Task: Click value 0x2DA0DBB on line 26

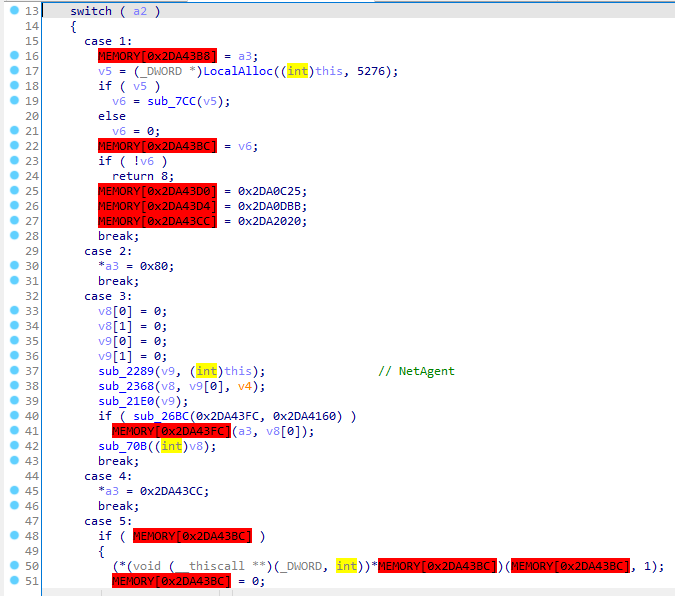Action: tap(269, 206)
